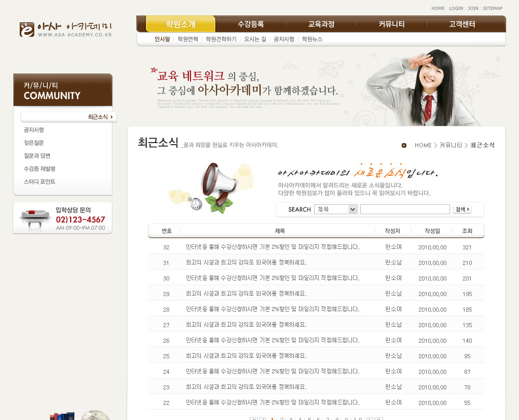
Task: Go to last page using double-right arrow
Action: 379,418
